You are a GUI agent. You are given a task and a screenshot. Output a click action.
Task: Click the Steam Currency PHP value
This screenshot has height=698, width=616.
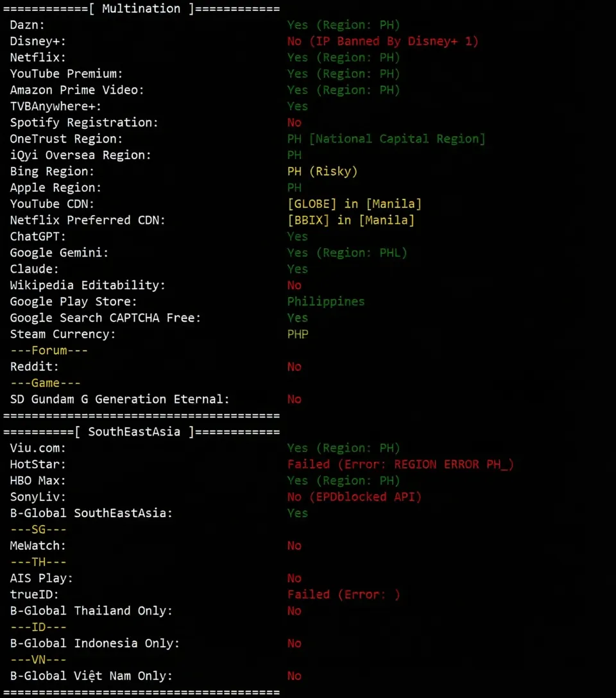[298, 334]
